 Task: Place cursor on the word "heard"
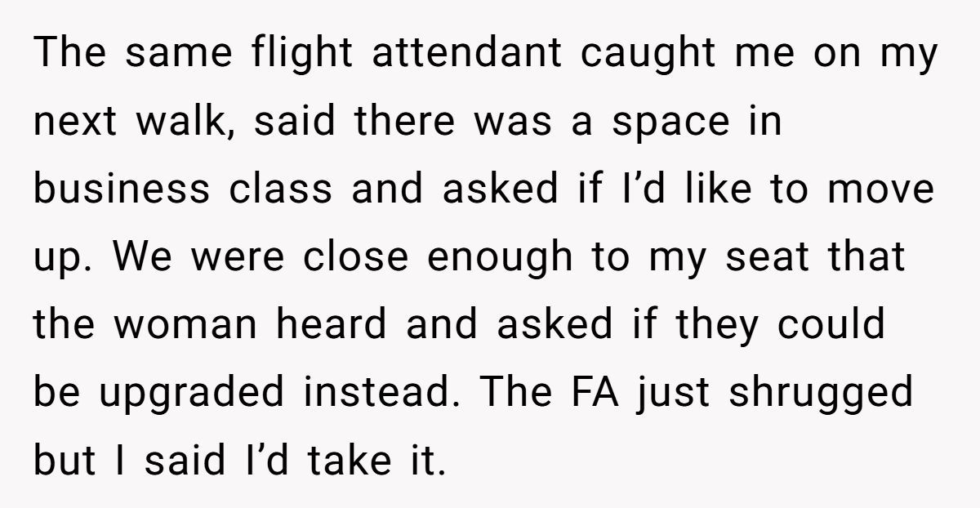(329, 324)
